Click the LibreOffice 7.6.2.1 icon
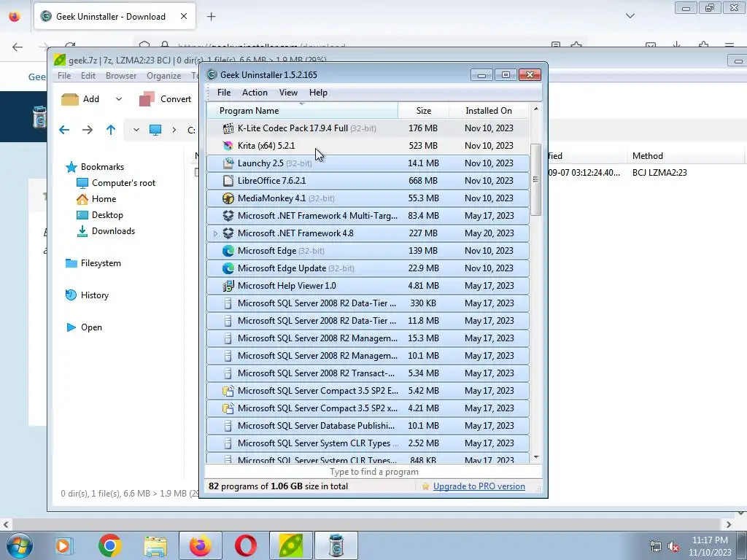The height and width of the screenshot is (560, 747). coord(228,181)
